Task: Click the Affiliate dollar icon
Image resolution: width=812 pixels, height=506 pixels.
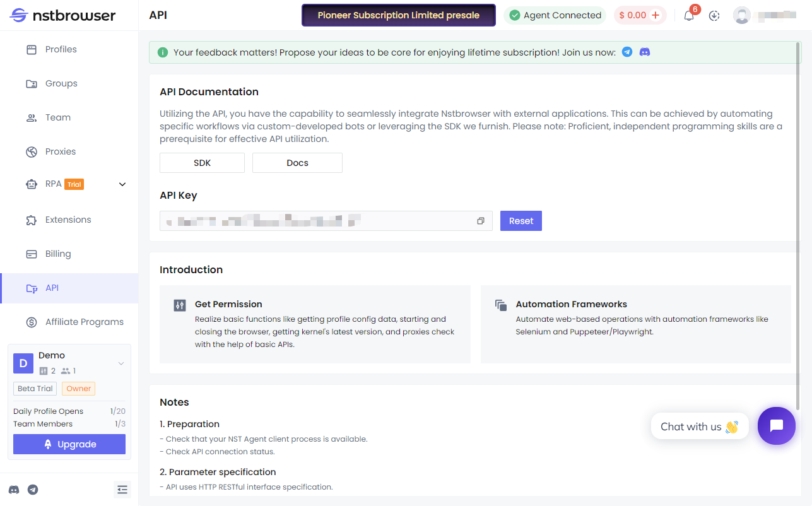Action: click(32, 322)
